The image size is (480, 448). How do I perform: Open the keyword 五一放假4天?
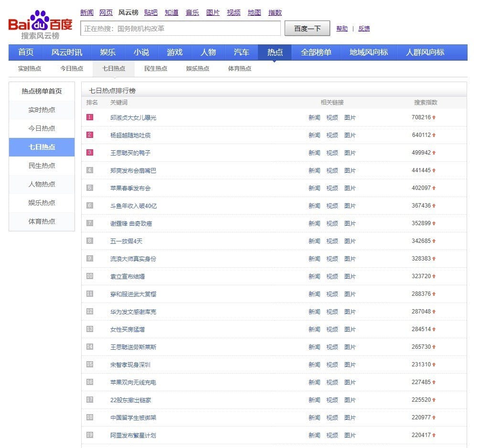(126, 241)
